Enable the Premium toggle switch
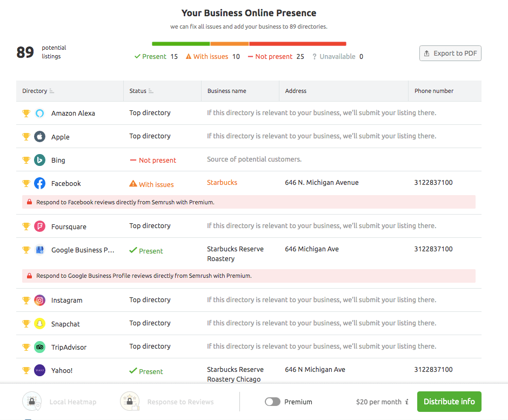 tap(272, 402)
